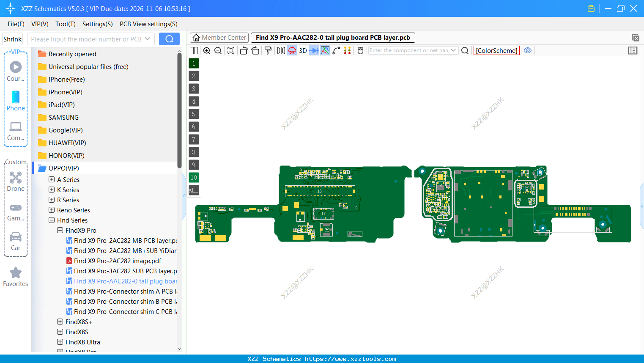Image resolution: width=644 pixels, height=363 pixels.
Task: Toggle the eye visibility icon beside ColorScheme
Action: (x=528, y=50)
